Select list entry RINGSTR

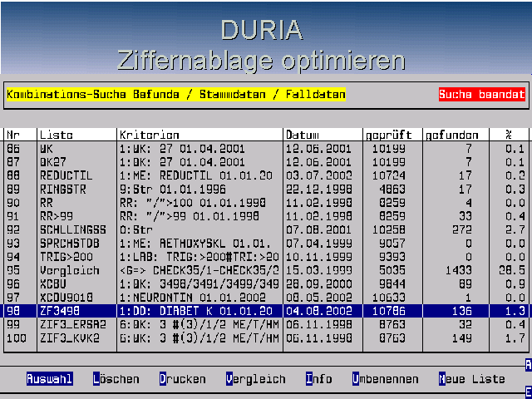tap(63, 189)
